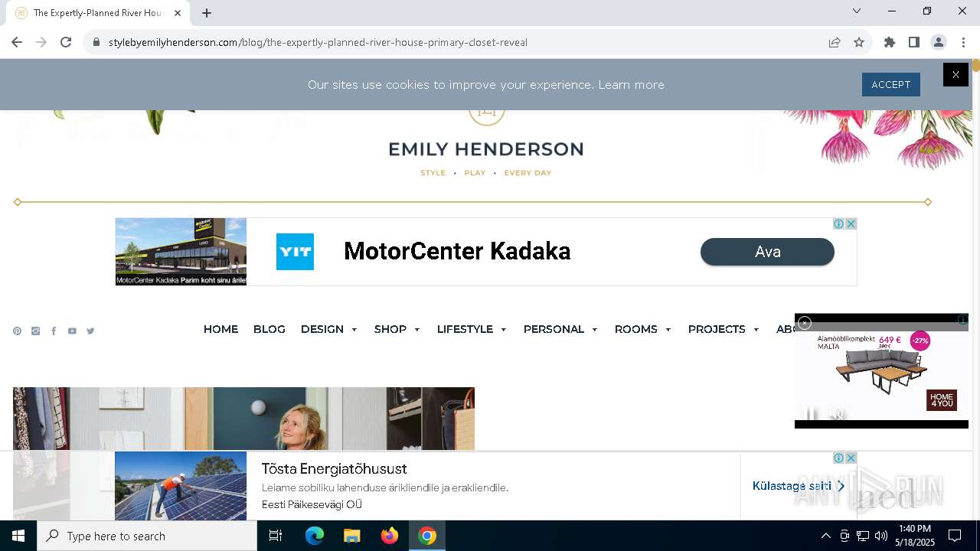Open the Windows Start menu

[18, 536]
